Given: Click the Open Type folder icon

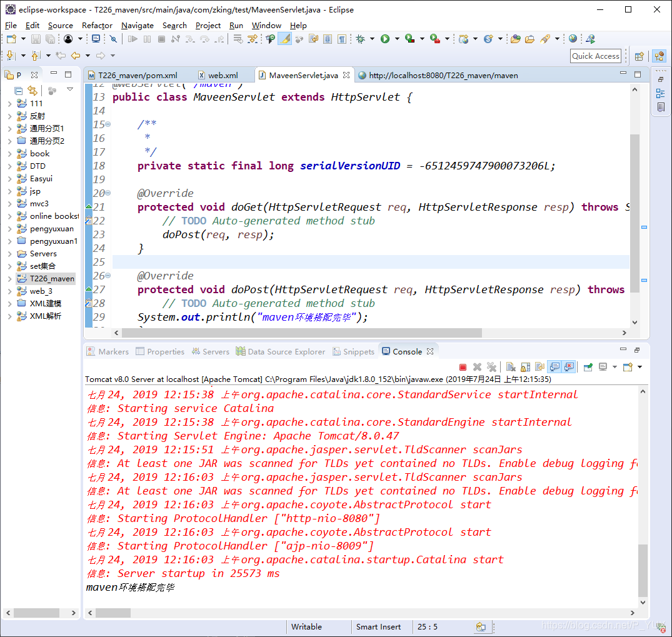Looking at the screenshot, I should pos(516,39).
